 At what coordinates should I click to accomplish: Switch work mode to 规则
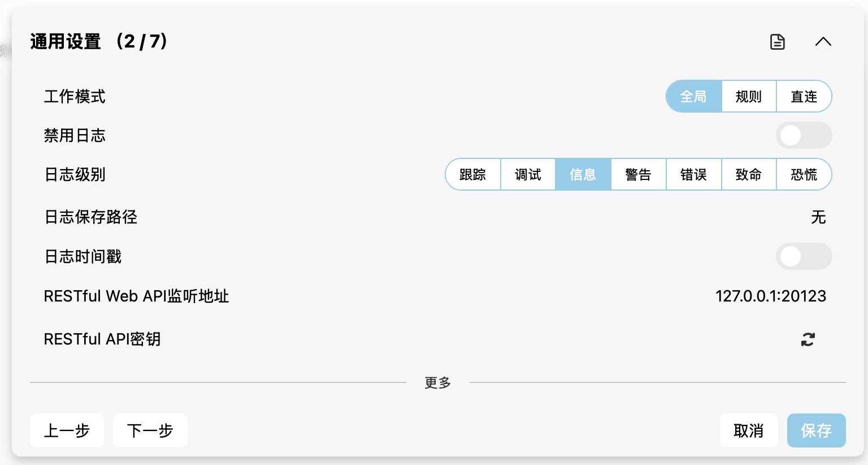749,97
